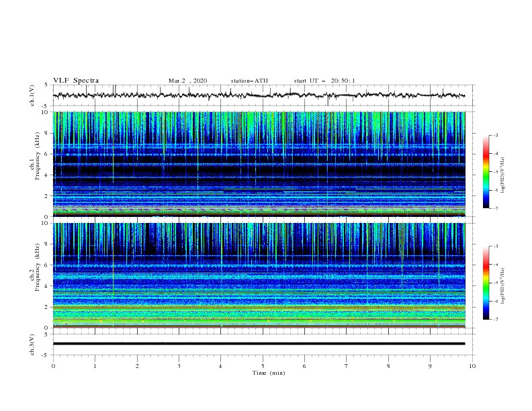Click the "4" tick on the time axis
Viewport: 532px width, 411px height.
[220, 366]
